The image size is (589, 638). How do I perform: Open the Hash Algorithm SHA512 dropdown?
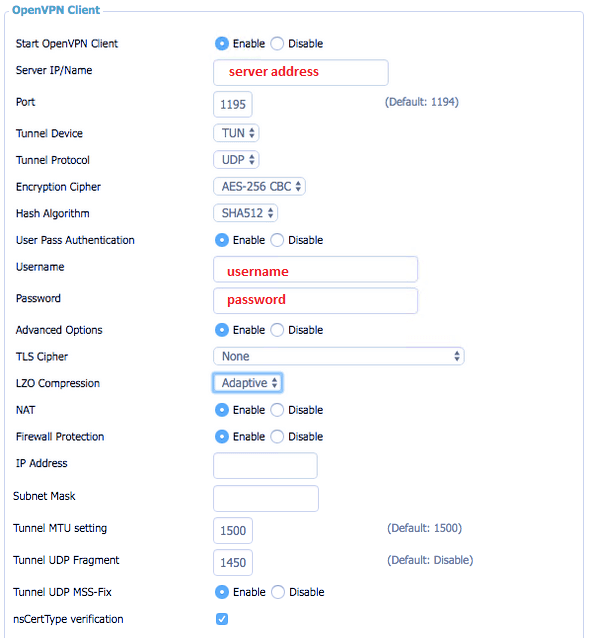[x=246, y=213]
